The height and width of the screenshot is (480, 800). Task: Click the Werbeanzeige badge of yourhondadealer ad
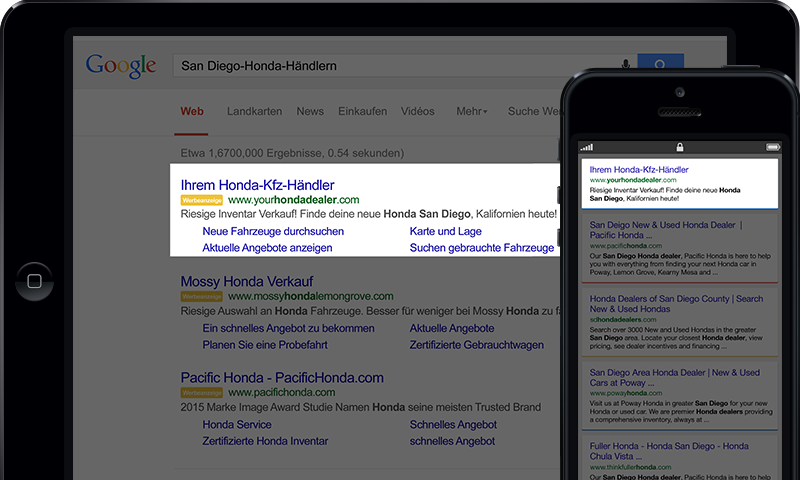(202, 200)
